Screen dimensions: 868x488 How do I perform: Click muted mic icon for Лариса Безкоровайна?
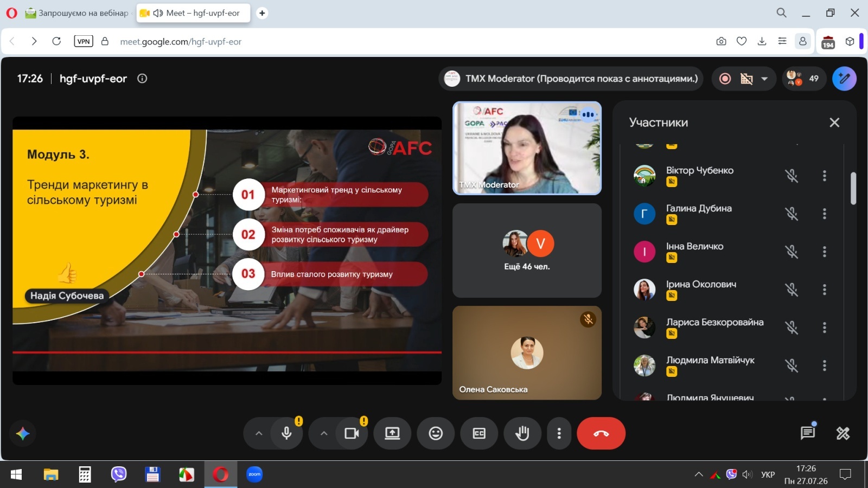pyautogui.click(x=792, y=328)
